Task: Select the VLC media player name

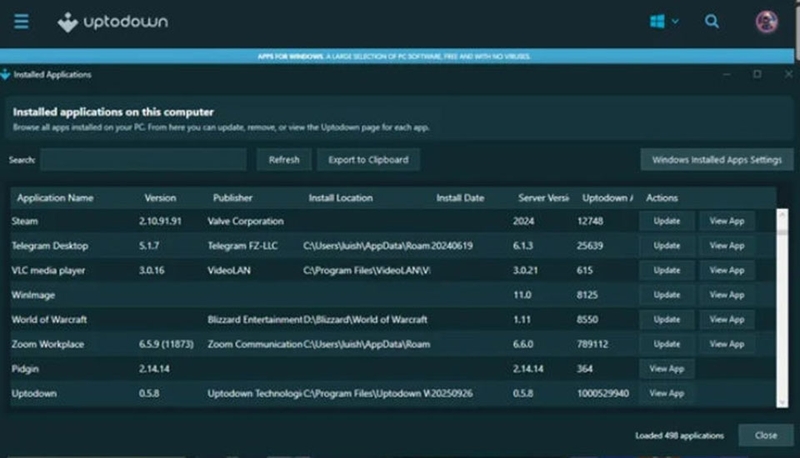Action: tap(48, 270)
